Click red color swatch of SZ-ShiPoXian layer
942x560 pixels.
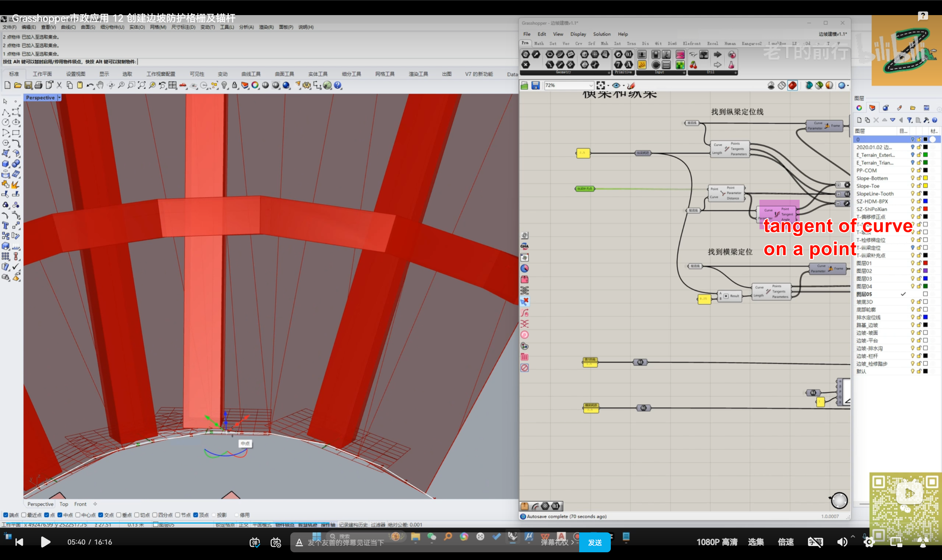pos(925,209)
